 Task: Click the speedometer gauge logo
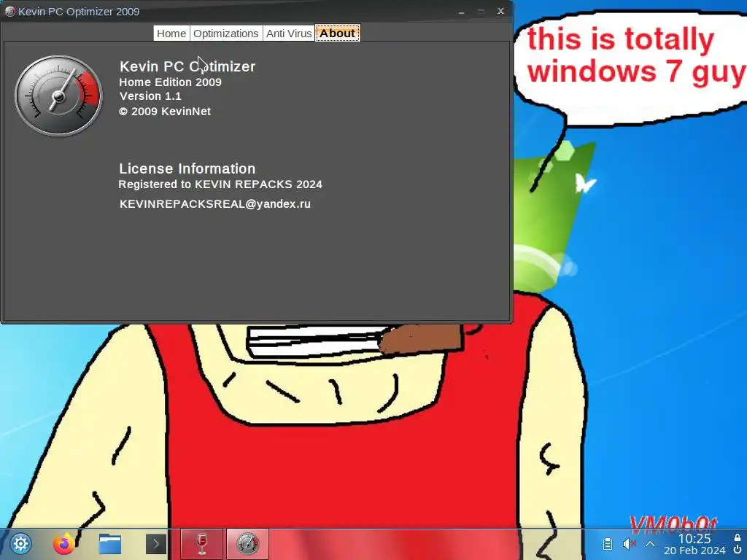point(58,96)
